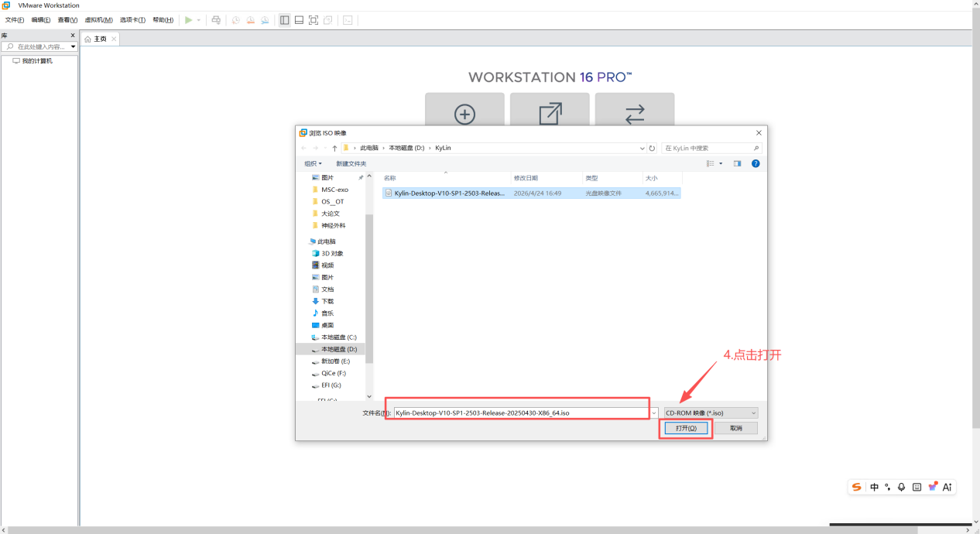
Task: Click the green power-on play icon in VMware toolbar
Action: [x=188, y=20]
